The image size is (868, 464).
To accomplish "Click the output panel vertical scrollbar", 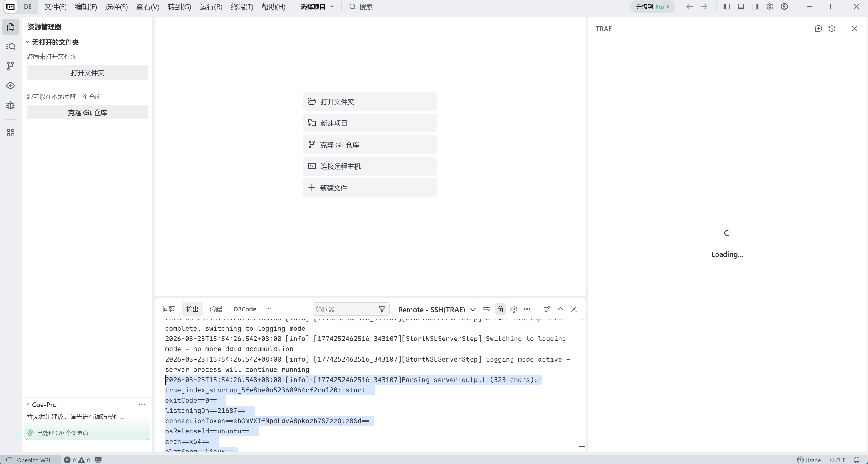I will [582, 384].
